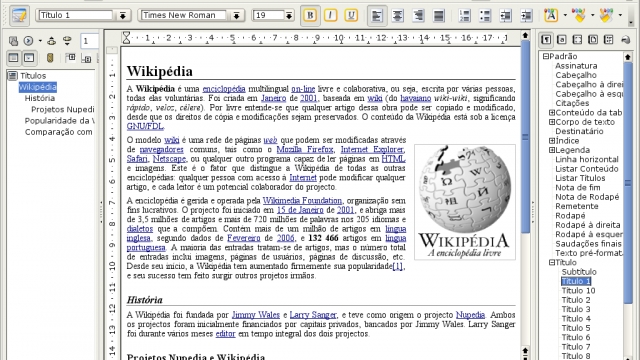
Task: Open the Mozilla Firefox link
Action: pyautogui.click(x=305, y=149)
